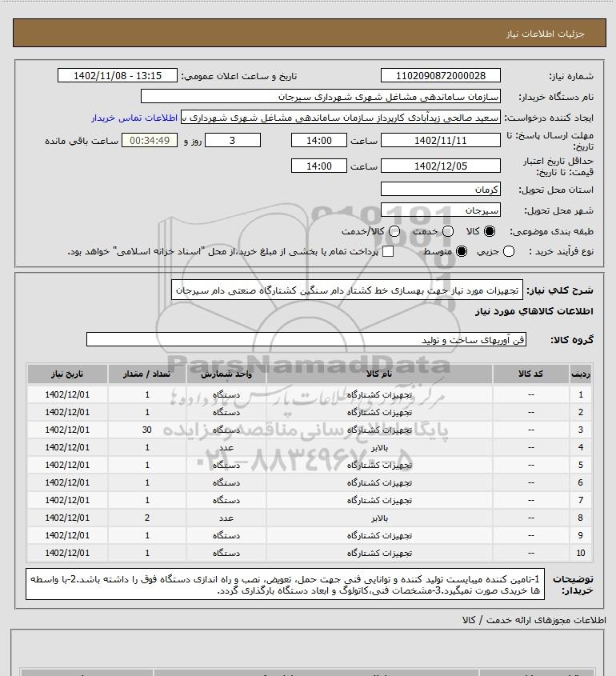Click the تاریخ نیاز column header
This screenshot has width=616, height=676.
coord(67,374)
